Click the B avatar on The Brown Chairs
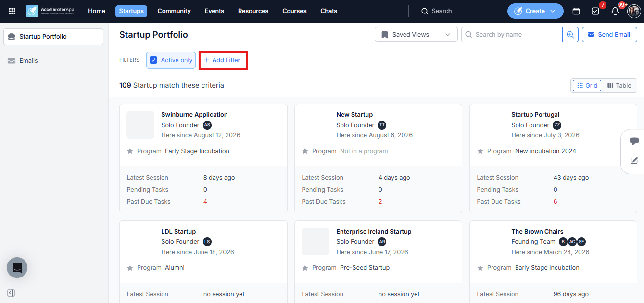Image resolution: width=644 pixels, height=303 pixels. pyautogui.click(x=563, y=242)
